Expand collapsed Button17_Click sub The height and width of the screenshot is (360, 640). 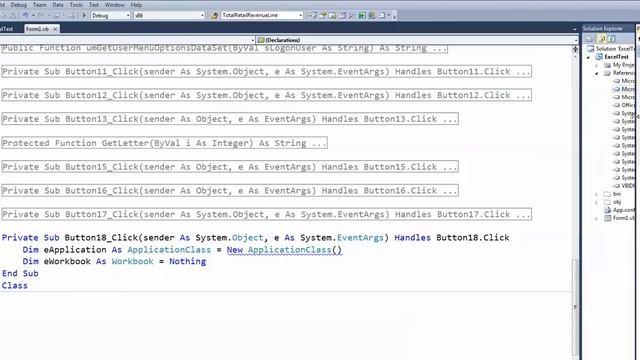267,214
